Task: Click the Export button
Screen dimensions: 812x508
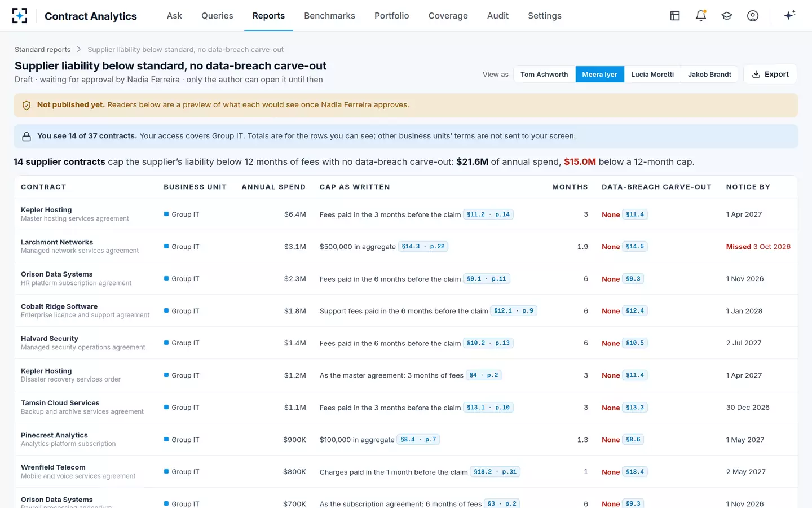Action: click(770, 74)
